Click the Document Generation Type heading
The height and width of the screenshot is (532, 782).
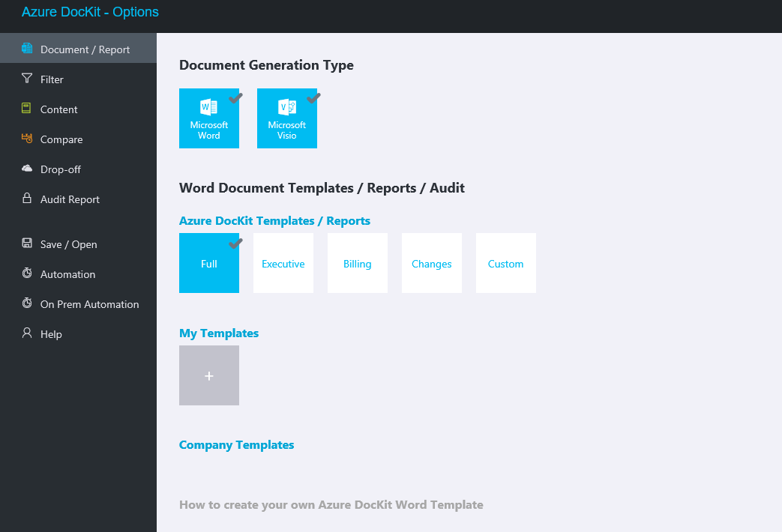pos(266,65)
